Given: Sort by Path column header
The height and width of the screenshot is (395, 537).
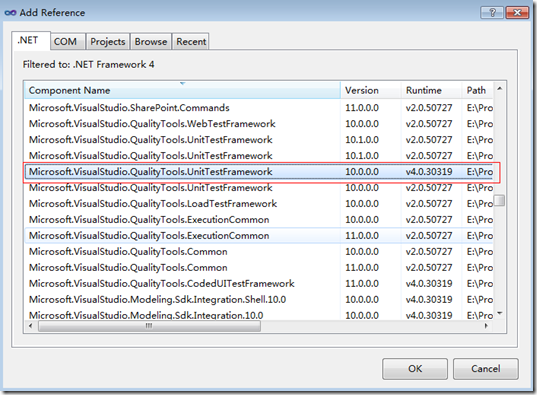Looking at the screenshot, I should coord(478,90).
